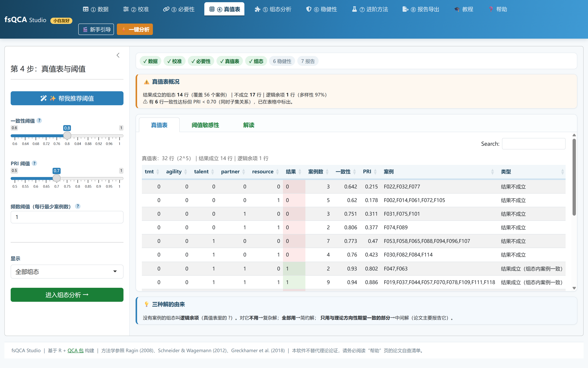Open the 显示 全部组态 dropdown
This screenshot has width=588, height=368.
coord(67,272)
